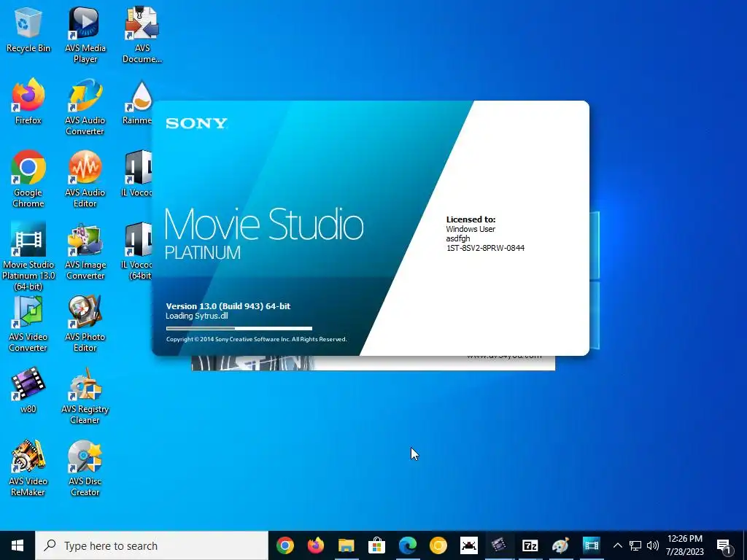Viewport: 747px width, 560px height.
Task: Click the splash screen loading progress bar
Action: (x=239, y=328)
